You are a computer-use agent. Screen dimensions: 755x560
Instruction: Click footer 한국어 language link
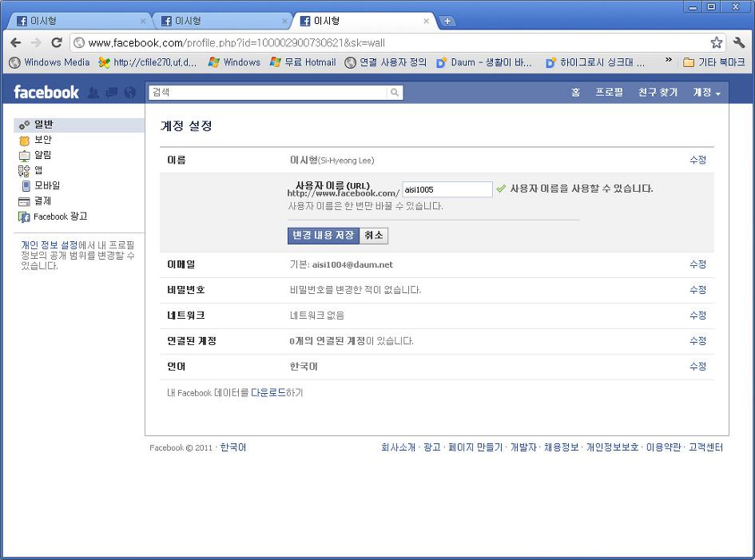point(233,448)
